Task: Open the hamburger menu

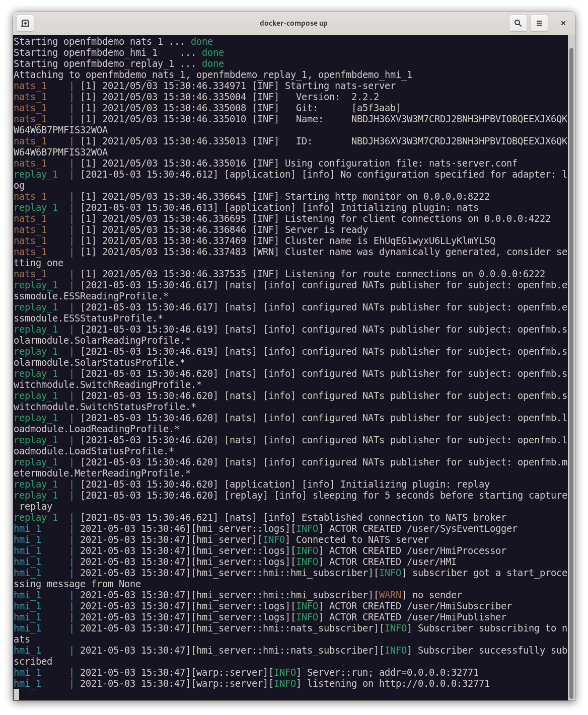Action: pyautogui.click(x=539, y=23)
